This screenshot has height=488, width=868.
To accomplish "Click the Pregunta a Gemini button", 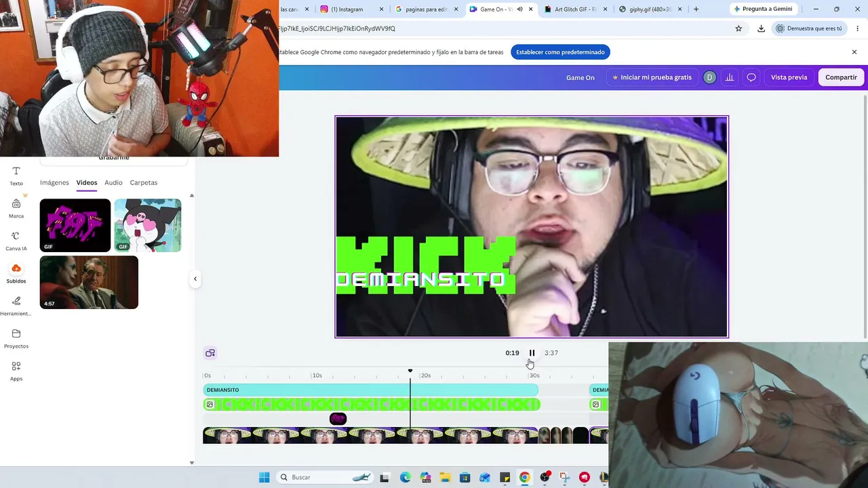I will point(763,9).
